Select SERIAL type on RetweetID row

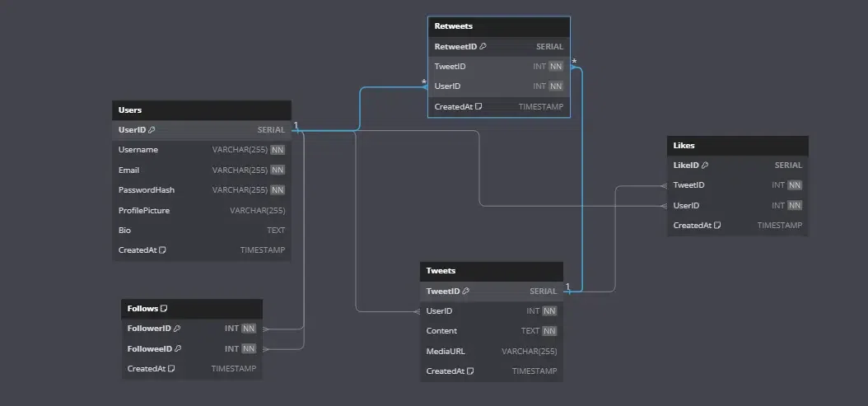click(549, 46)
